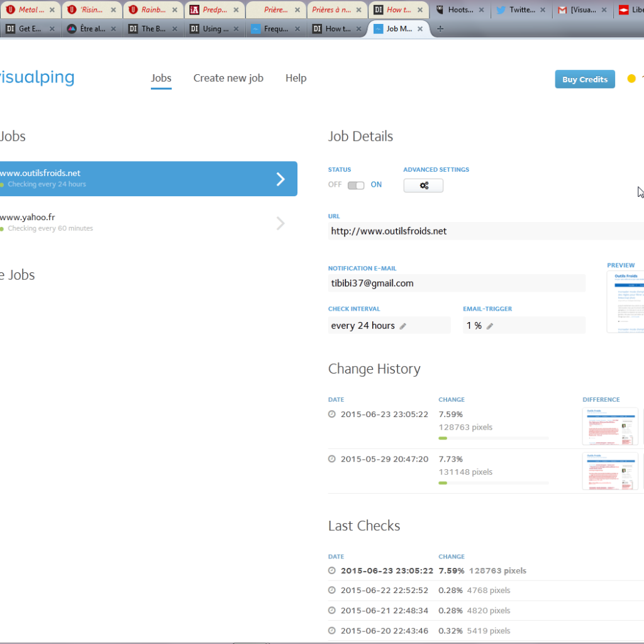644x644 pixels.
Task: Open the difference thumbnail for the 7.59% change
Action: 610,426
